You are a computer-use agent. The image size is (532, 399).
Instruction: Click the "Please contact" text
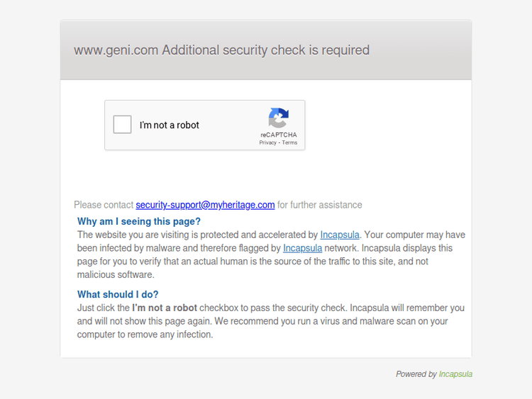coord(104,205)
